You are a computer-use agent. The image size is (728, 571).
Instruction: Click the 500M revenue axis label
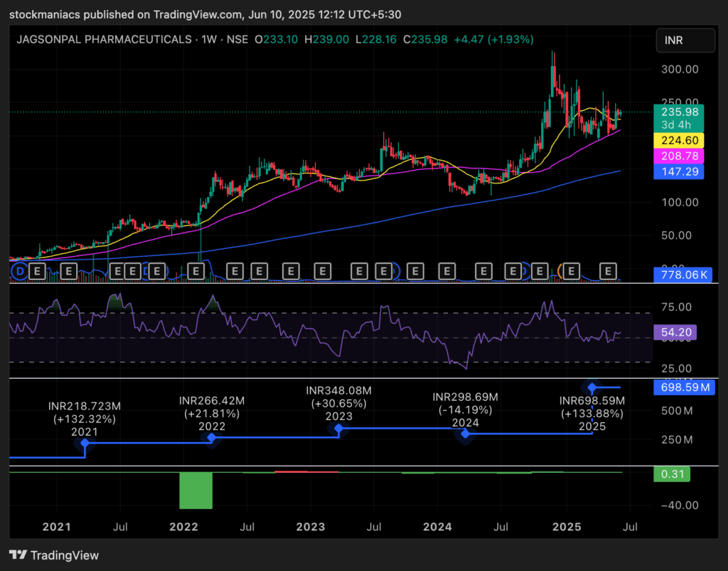pyautogui.click(x=677, y=411)
